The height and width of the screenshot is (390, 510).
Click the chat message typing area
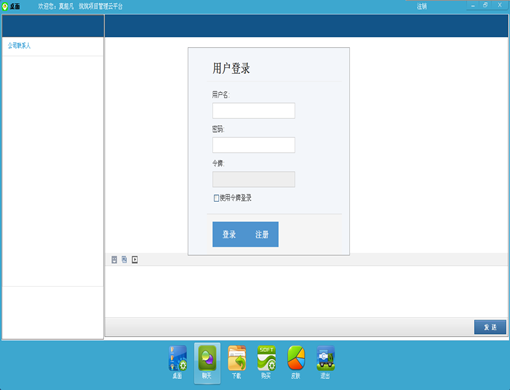307,291
